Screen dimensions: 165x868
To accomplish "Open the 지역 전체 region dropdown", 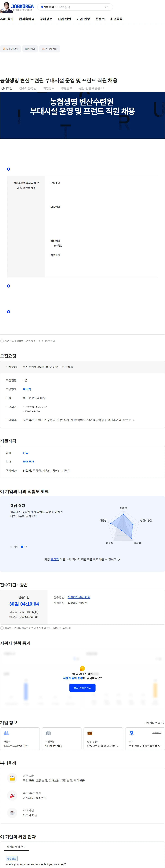I will click(x=49, y=7).
